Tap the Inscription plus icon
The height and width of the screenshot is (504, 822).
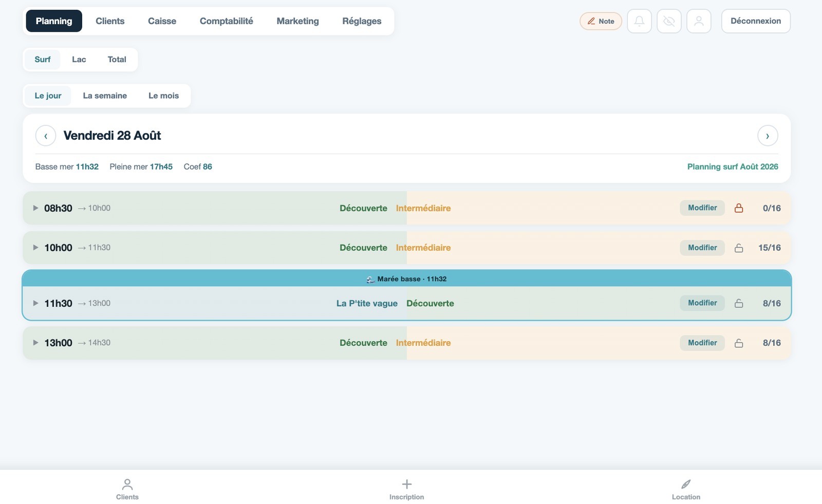[x=407, y=484]
